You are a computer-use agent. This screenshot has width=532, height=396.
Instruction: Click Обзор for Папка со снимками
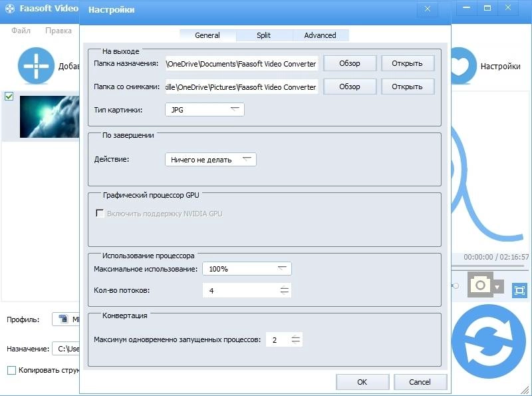[350, 87]
